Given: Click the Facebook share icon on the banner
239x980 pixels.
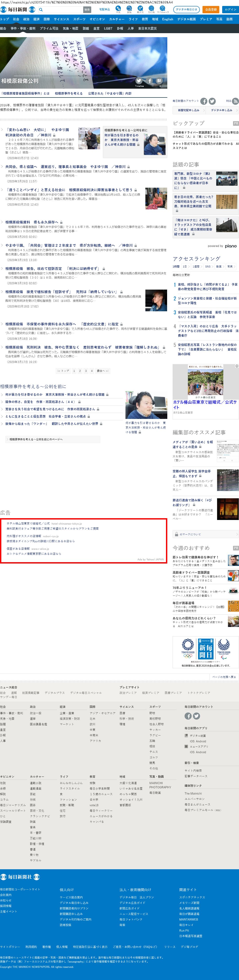Looking at the screenshot, I should click(150, 81).
